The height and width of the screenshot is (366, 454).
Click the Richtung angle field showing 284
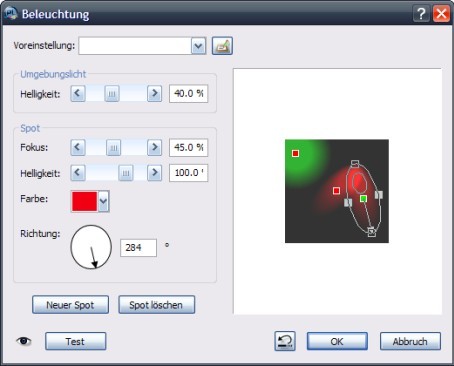tap(138, 248)
